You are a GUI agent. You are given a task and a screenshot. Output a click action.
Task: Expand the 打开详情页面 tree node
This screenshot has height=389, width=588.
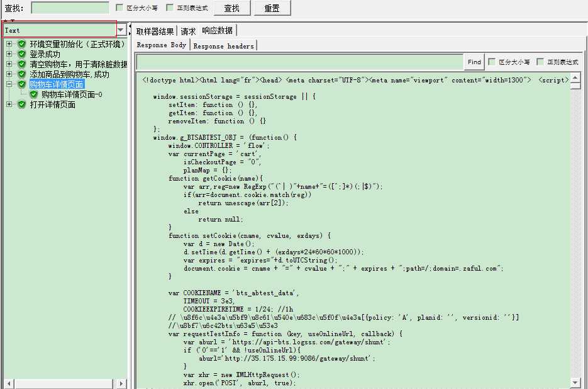[9, 104]
